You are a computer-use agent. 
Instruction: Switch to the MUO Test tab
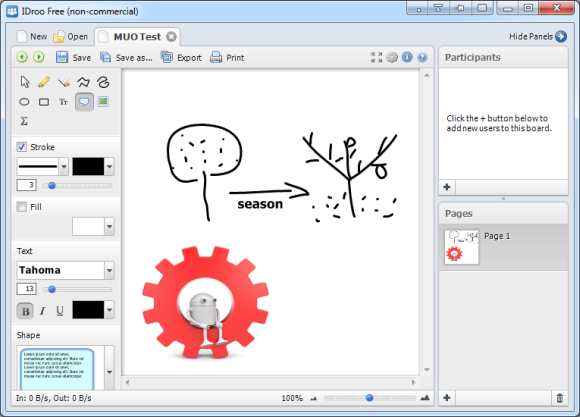point(137,37)
